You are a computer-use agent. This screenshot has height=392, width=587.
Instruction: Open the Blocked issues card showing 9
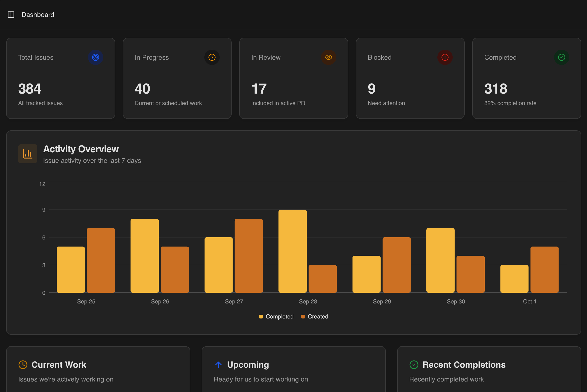pos(410,78)
